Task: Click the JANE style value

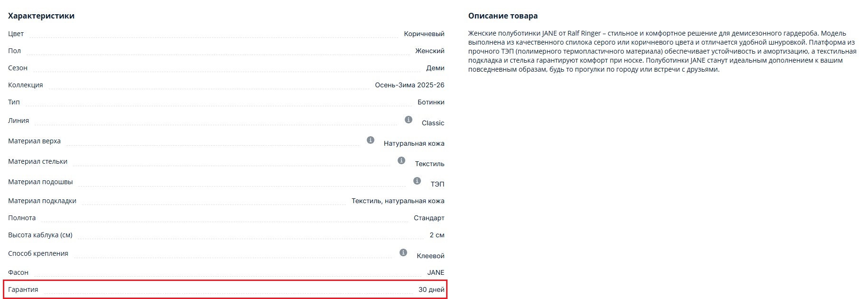Action: pos(436,272)
